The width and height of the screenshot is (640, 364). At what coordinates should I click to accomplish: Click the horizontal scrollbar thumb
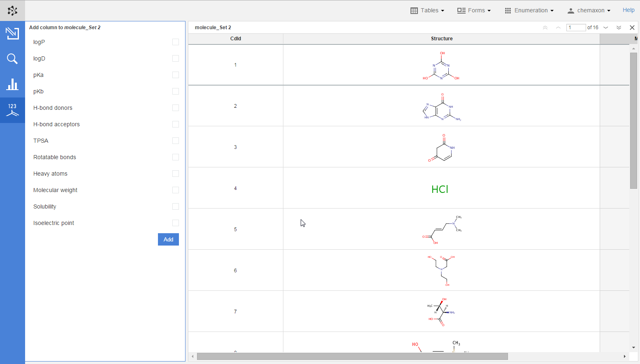click(x=352, y=356)
